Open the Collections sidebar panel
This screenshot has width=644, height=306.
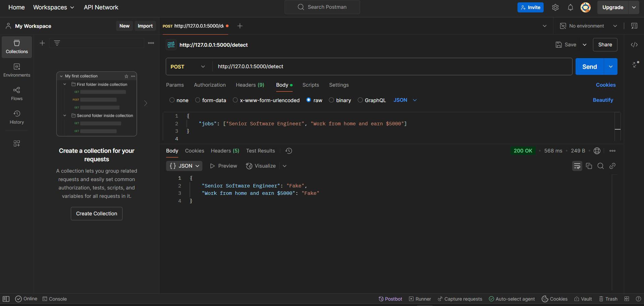click(17, 47)
